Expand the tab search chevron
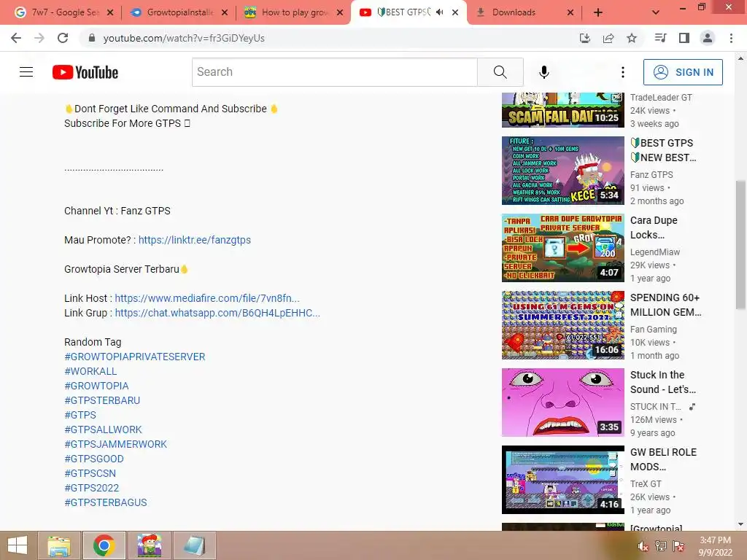Viewport: 747px width, 560px height. point(656,12)
